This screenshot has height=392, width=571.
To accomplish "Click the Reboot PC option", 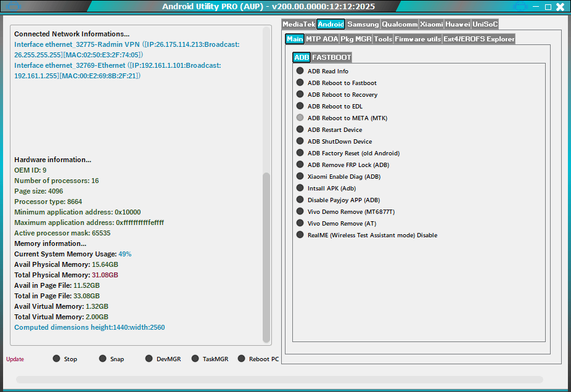I will [x=258, y=359].
